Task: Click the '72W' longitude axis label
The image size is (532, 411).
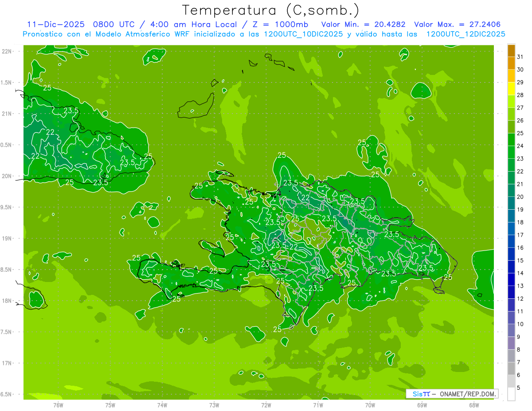Action: point(266,405)
